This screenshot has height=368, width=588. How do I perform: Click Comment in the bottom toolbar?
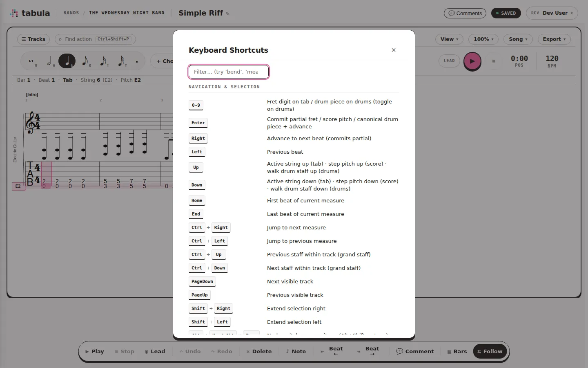[x=415, y=352]
